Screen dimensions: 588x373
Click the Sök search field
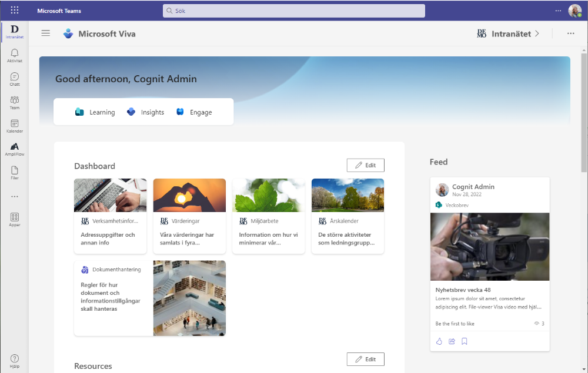point(293,11)
